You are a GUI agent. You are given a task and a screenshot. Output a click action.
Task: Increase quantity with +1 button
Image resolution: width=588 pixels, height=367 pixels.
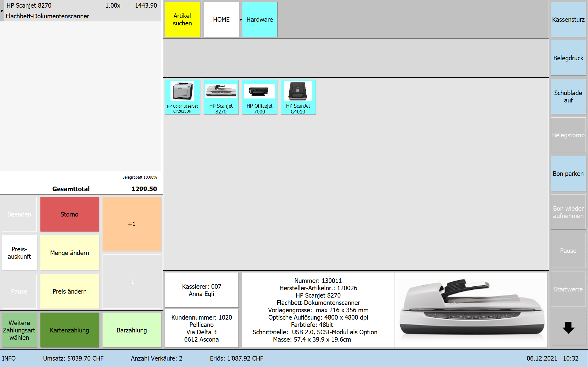point(132,224)
